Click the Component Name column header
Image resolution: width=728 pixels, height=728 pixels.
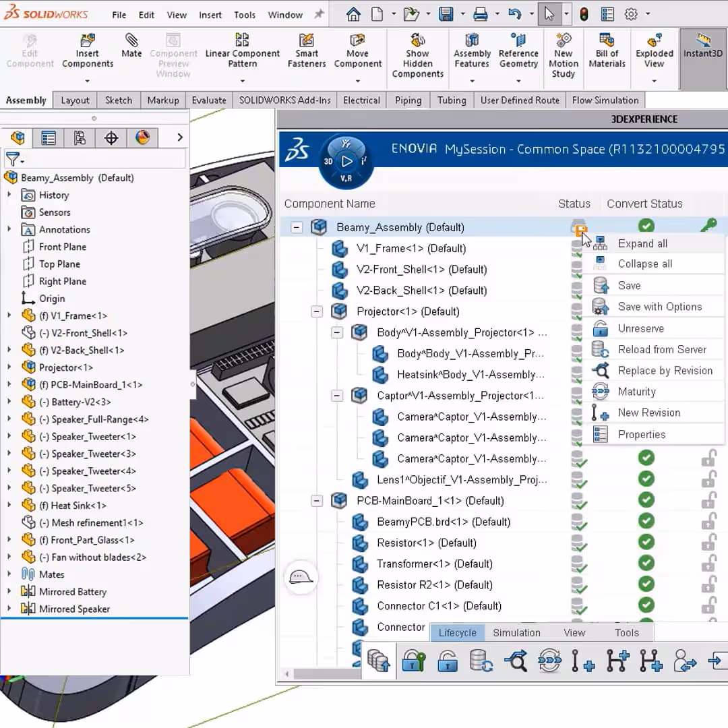click(329, 204)
